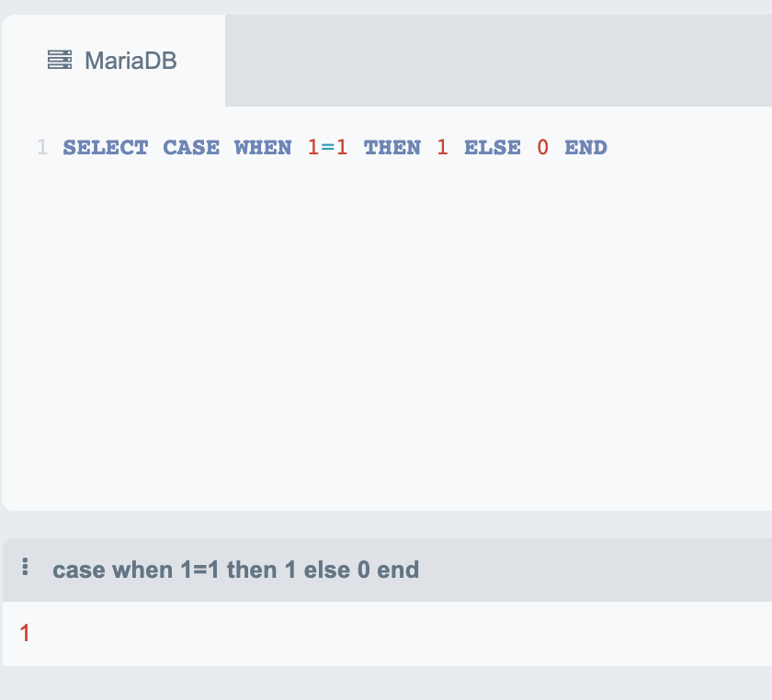The height and width of the screenshot is (700, 772).
Task: Place cursor on the THEN keyword
Action: [392, 147]
